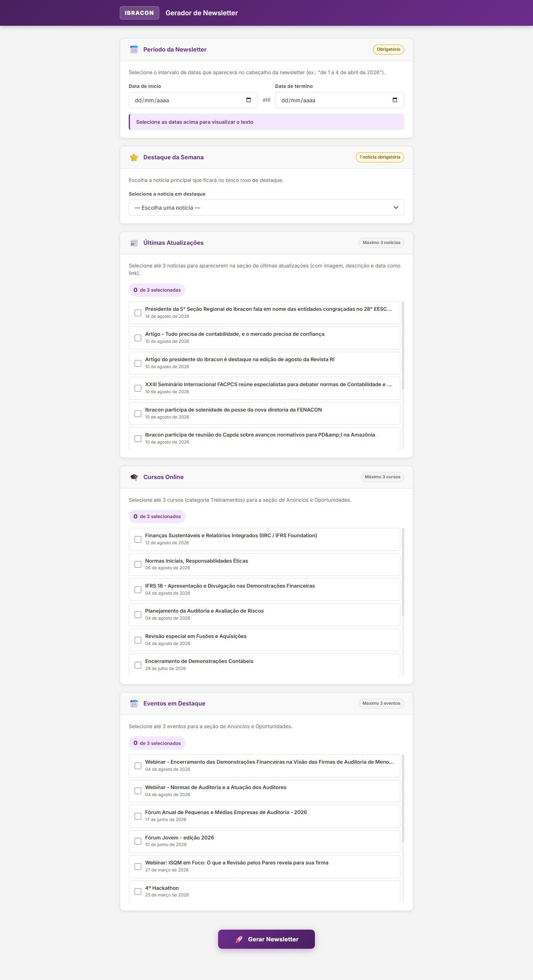The width and height of the screenshot is (533, 980).
Task: Select 'Revisão especial em Fusões e Aquisições' checkbox
Action: pos(138,640)
